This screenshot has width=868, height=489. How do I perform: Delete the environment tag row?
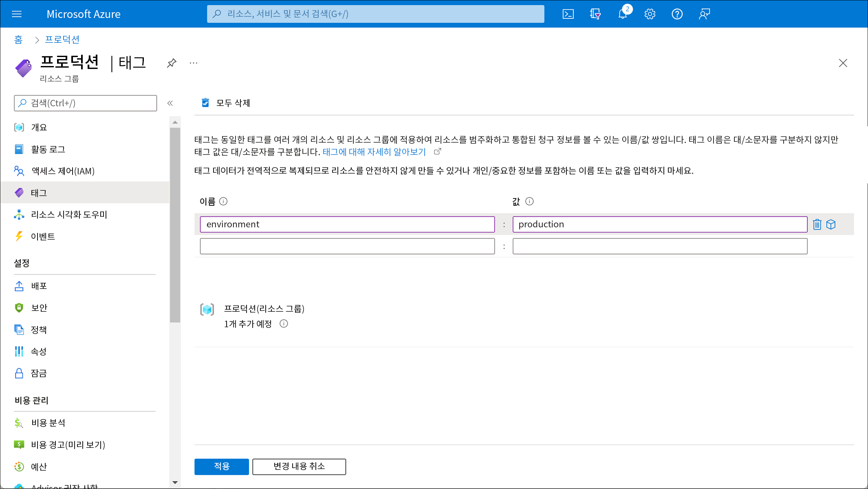[817, 225]
